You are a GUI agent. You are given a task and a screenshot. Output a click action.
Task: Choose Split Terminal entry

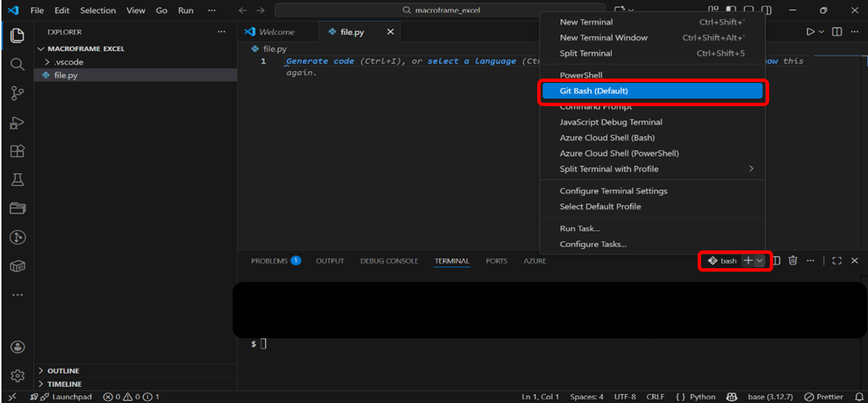click(x=652, y=53)
